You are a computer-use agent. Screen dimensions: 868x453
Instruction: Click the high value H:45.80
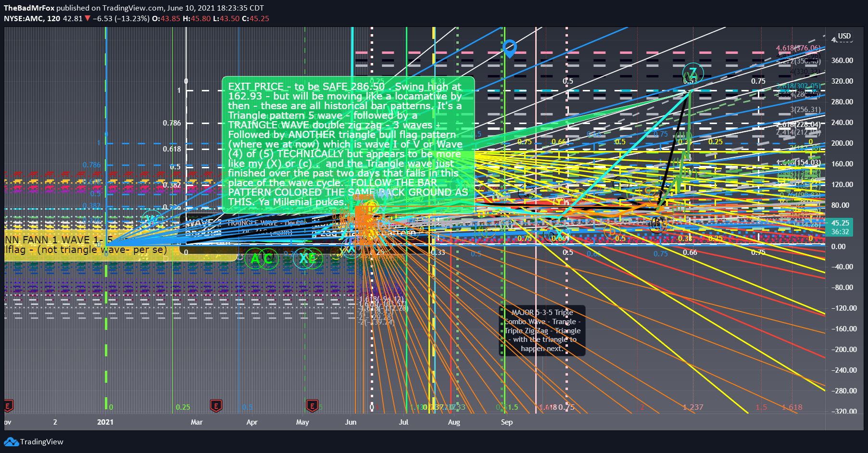pos(197,18)
